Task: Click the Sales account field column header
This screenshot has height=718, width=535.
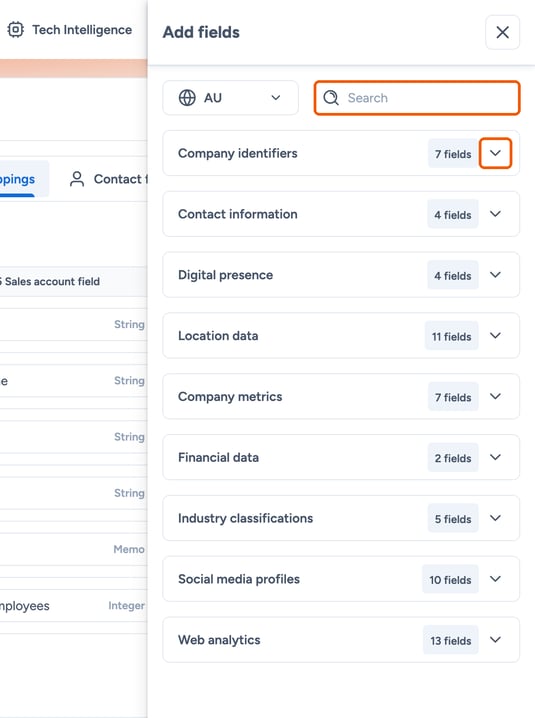Action: 50,281
